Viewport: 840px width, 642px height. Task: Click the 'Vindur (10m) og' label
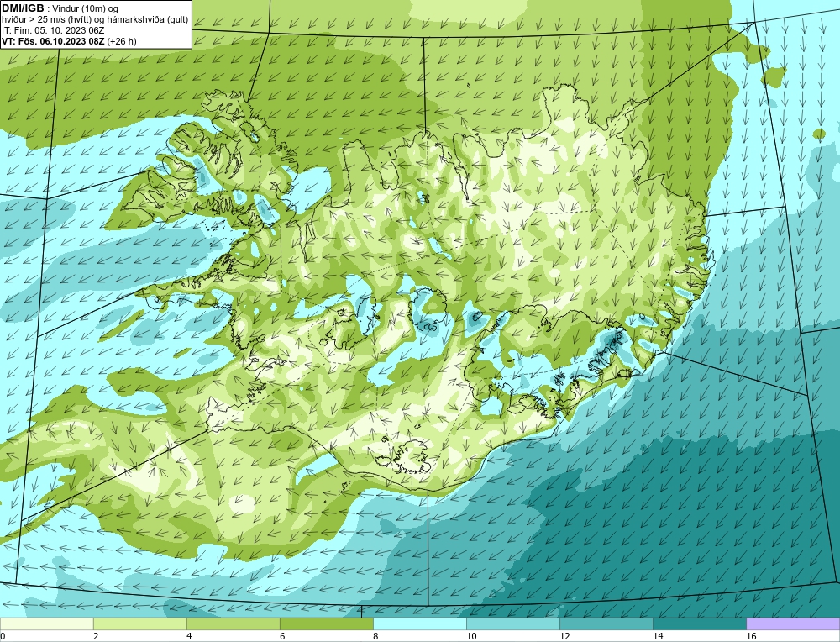pyautogui.click(x=85, y=8)
